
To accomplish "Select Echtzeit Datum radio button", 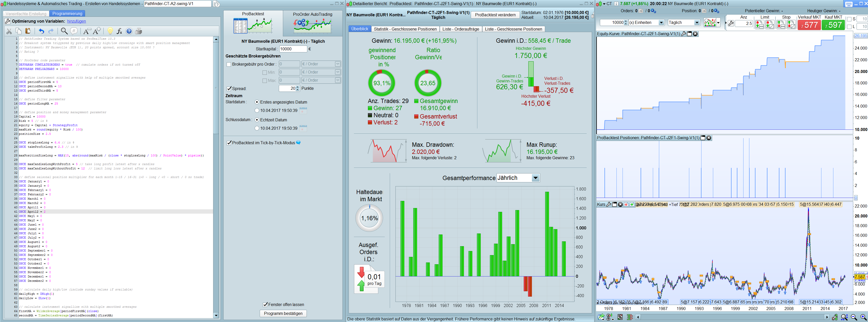I will 257,120.
